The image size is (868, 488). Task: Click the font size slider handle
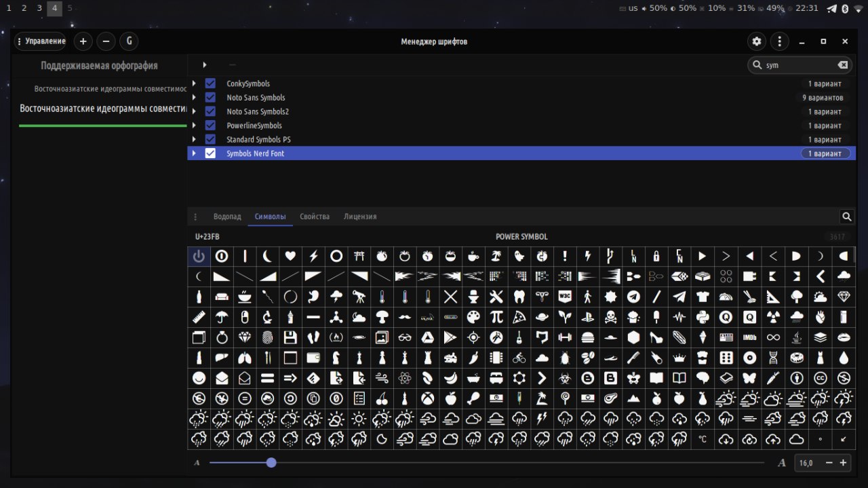271,463
